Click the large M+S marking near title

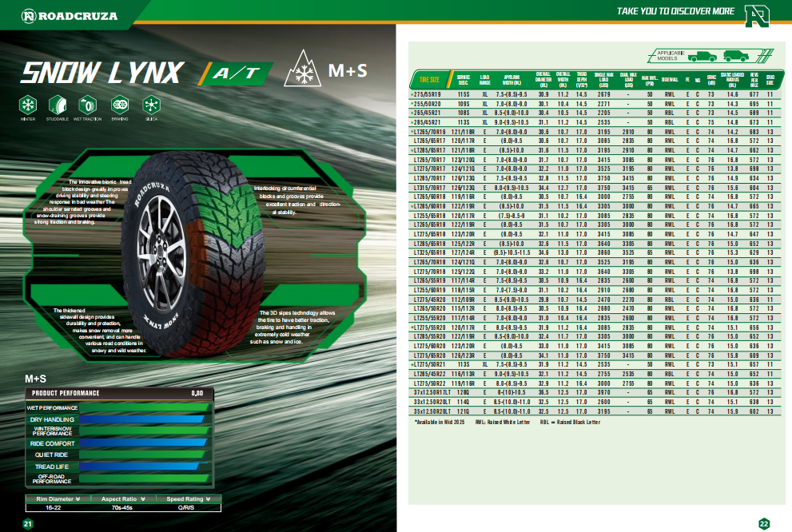(x=348, y=70)
